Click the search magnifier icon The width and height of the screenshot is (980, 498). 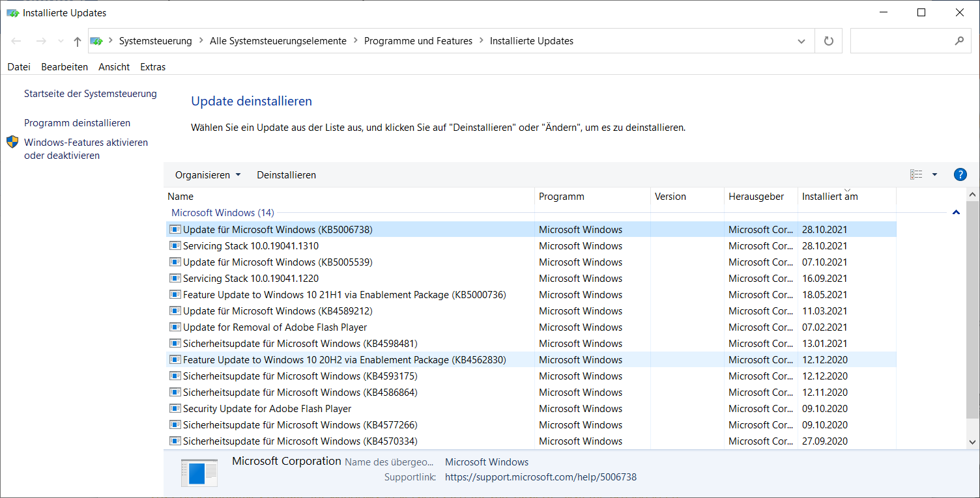click(x=959, y=41)
